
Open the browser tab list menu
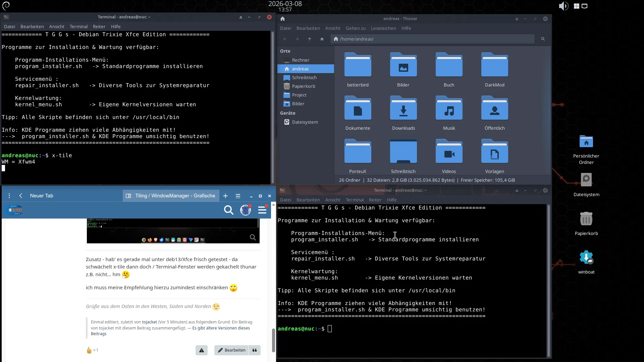pyautogui.click(x=238, y=196)
